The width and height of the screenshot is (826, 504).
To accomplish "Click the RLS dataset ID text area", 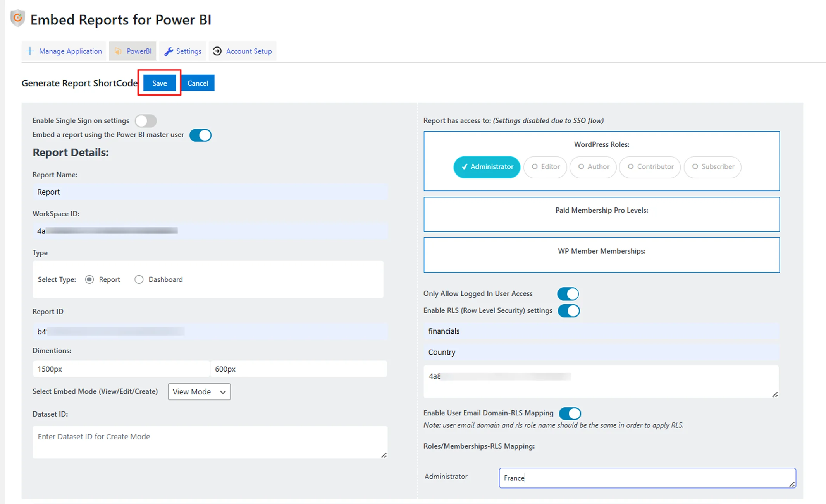I will point(601,381).
